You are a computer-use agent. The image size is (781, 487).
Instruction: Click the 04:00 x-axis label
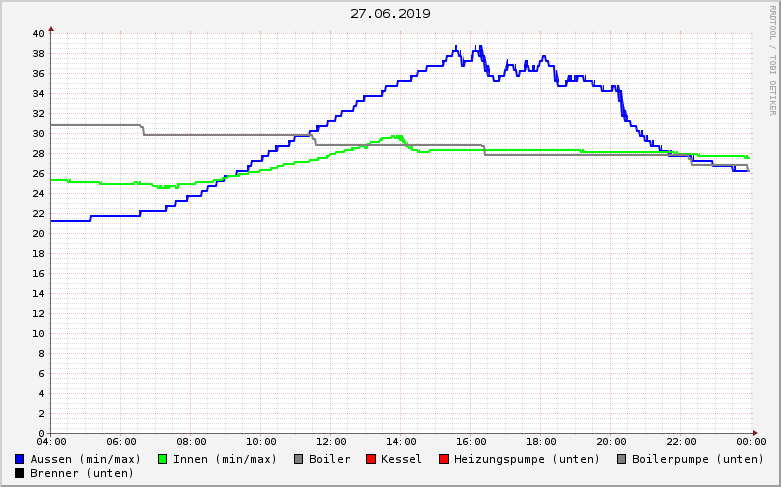pyautogui.click(x=51, y=442)
